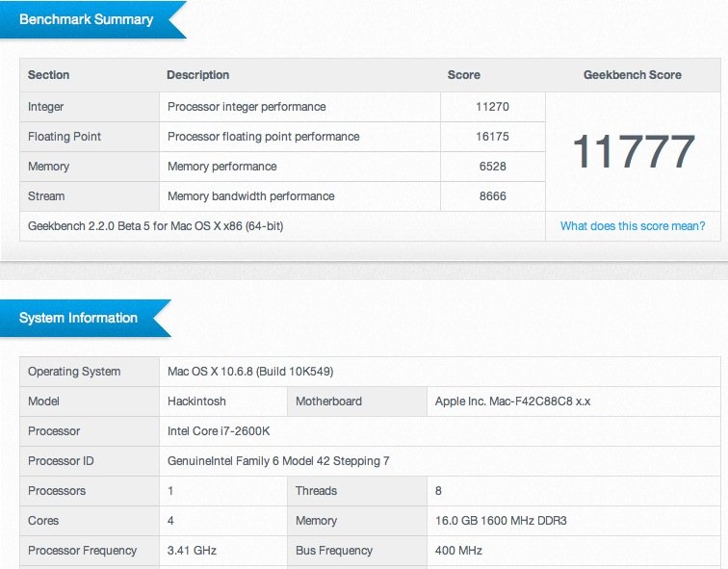Click the Cores value 4

[170, 520]
